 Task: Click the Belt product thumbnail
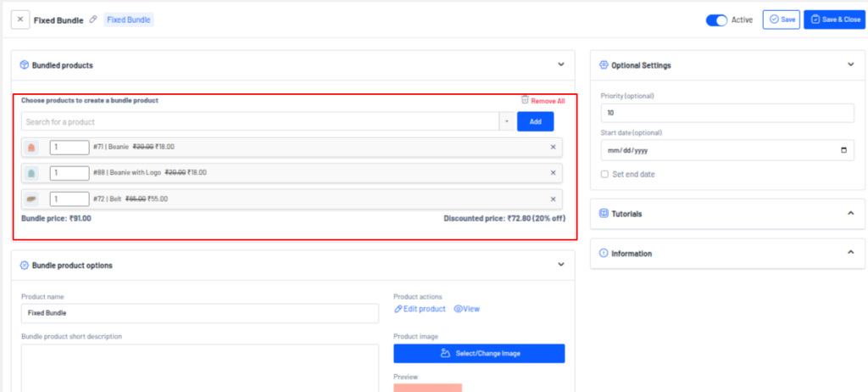coord(31,199)
